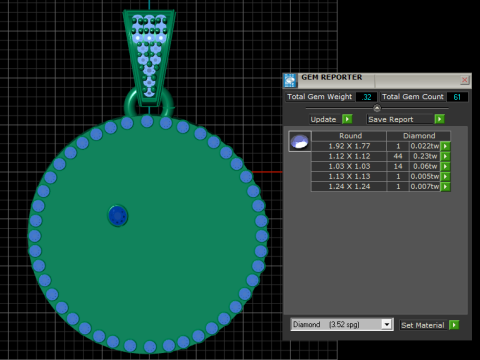This screenshot has height=360, width=480.
Task: Click the Total Gem Weight label
Action: point(319,97)
